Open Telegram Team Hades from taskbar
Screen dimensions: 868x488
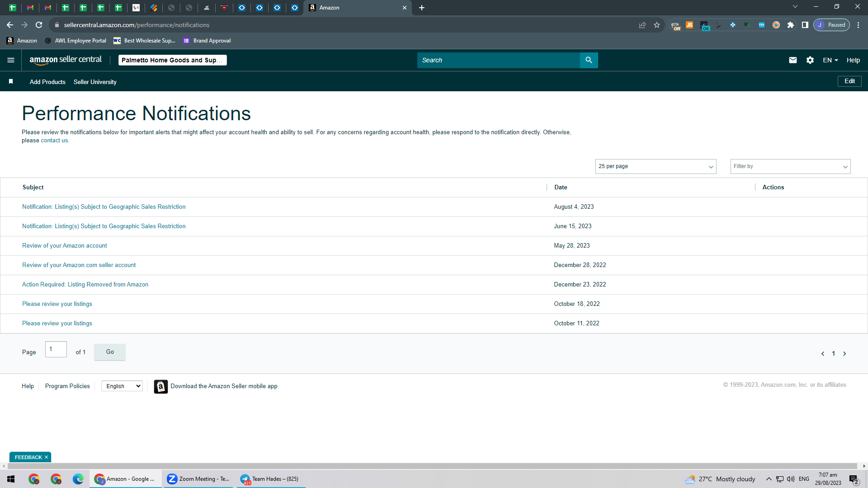tap(271, 479)
